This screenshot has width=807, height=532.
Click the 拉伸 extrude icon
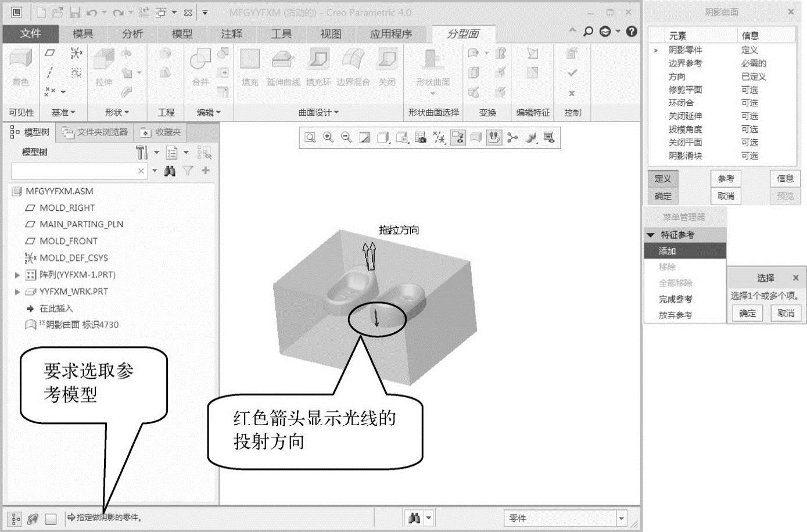tap(104, 60)
